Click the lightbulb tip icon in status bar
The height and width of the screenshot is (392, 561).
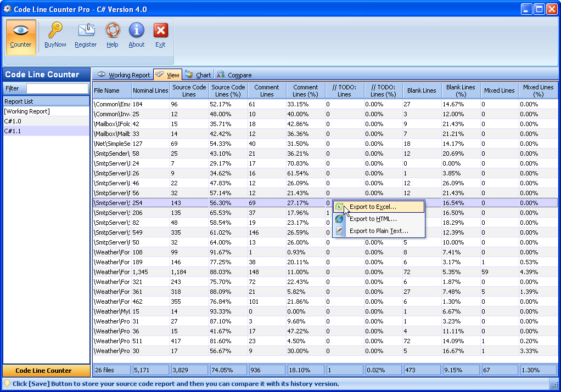pyautogui.click(x=7, y=384)
